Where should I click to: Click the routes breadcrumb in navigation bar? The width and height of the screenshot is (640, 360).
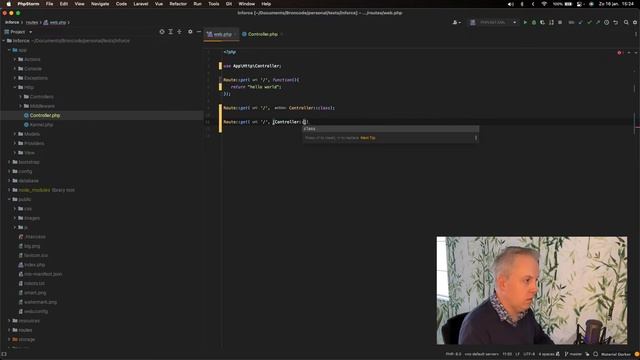(x=32, y=22)
